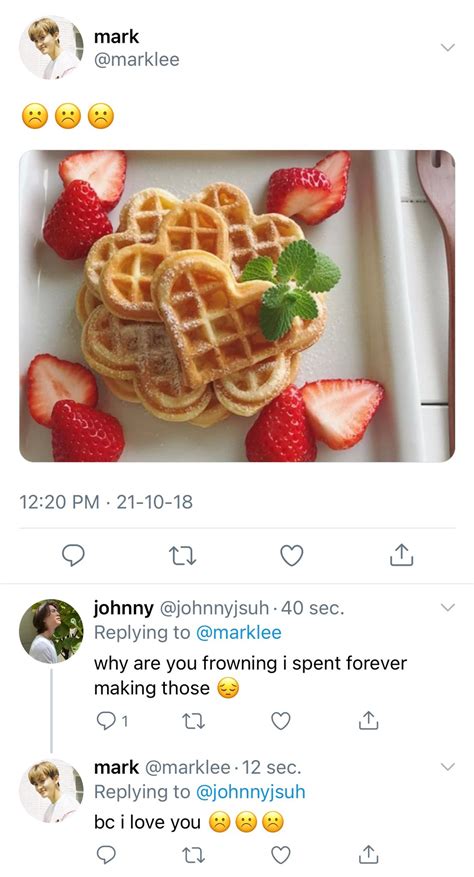474x877 pixels.
Task: Share johnny's reply tweet
Action: [368, 720]
